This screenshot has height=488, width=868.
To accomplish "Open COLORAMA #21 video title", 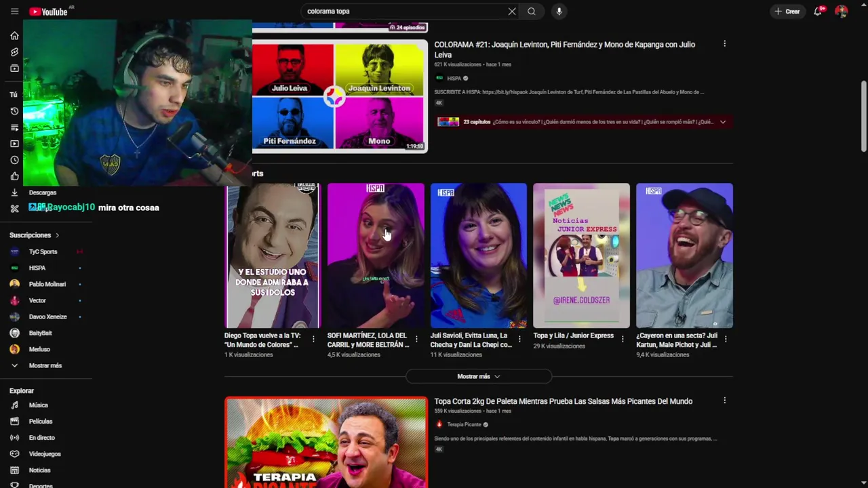I will 564,49.
